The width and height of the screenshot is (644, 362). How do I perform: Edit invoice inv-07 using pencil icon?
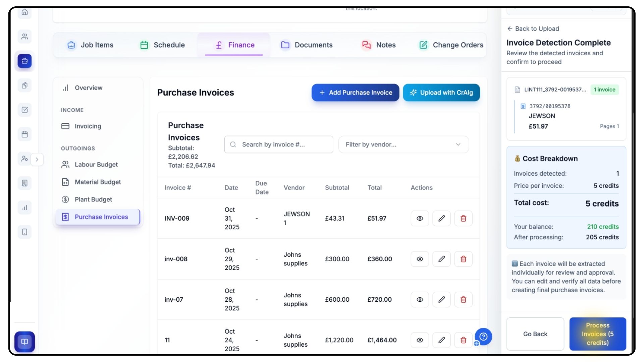point(441,300)
